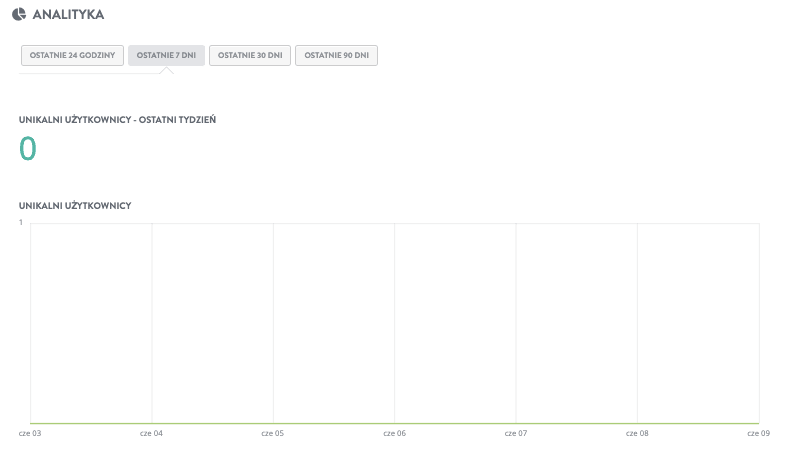Click the 'cze 04' axis label
785x453 pixels.
point(151,433)
